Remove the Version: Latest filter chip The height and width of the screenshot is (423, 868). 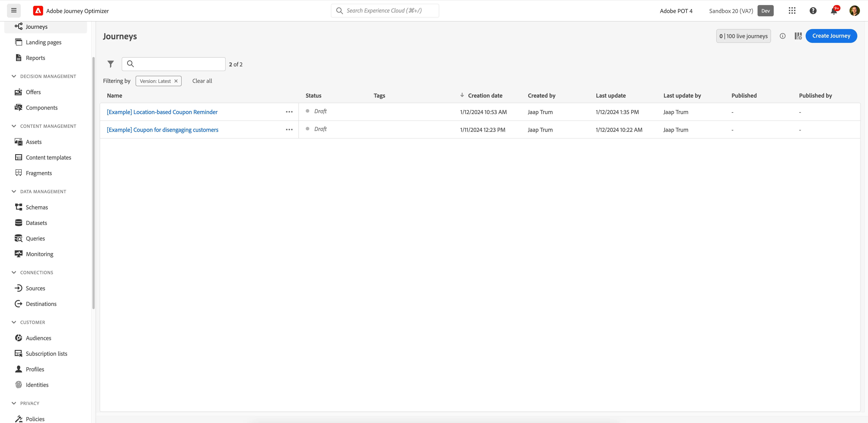point(176,81)
